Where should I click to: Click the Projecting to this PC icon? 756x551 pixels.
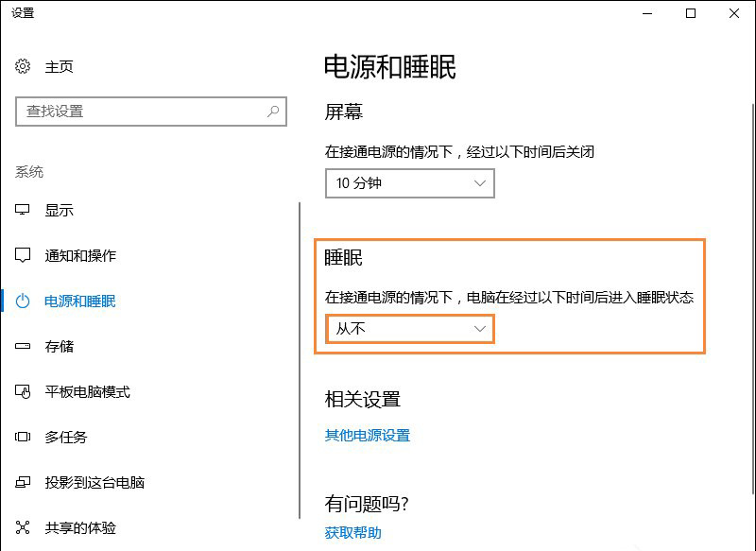(x=24, y=482)
